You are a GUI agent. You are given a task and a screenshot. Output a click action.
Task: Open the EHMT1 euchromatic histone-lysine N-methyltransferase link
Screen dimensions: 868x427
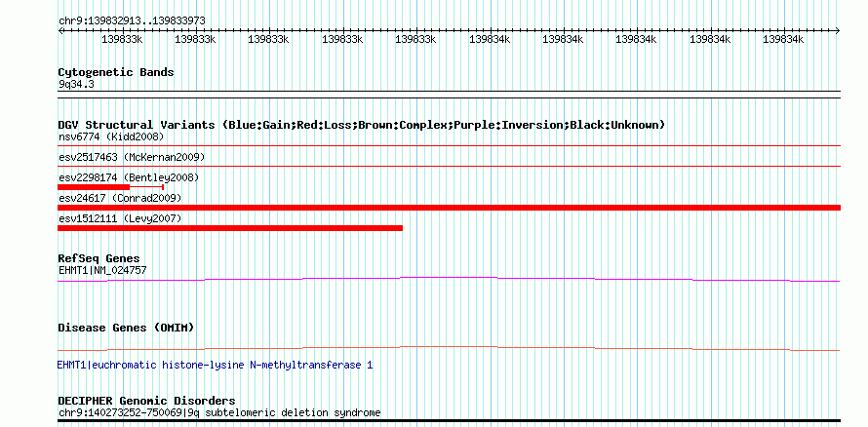click(215, 366)
